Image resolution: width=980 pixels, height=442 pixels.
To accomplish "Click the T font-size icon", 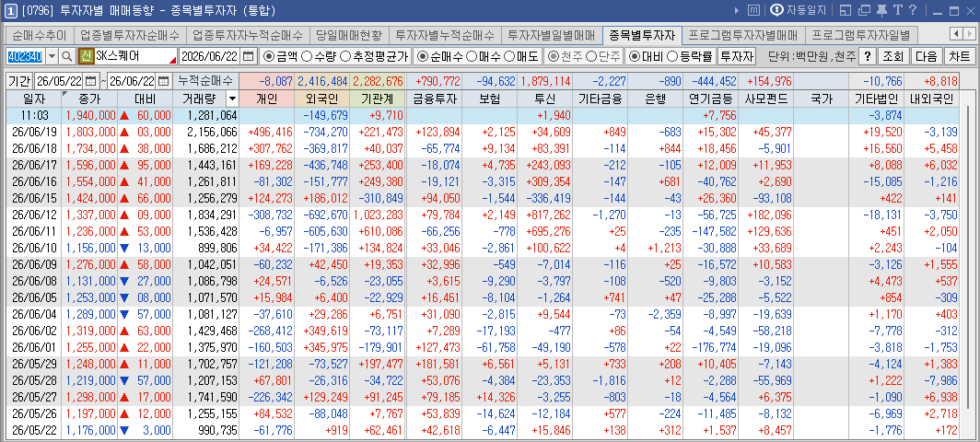I will (x=897, y=11).
